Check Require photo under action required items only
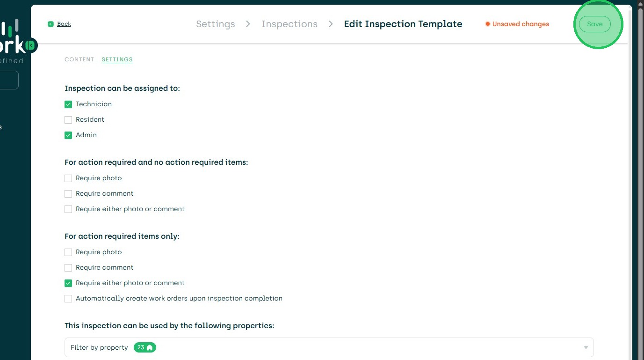The width and height of the screenshot is (644, 360). pyautogui.click(x=68, y=252)
